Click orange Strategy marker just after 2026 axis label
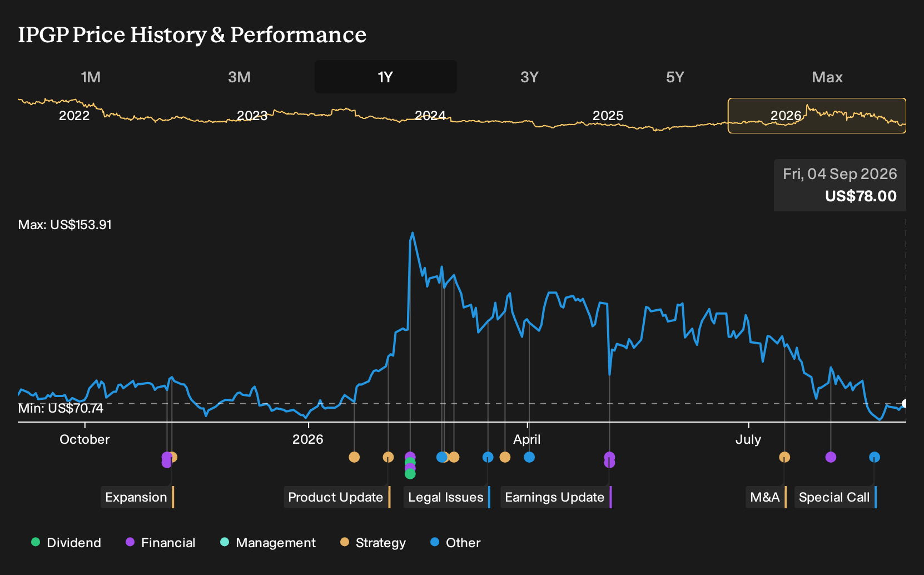Screen dimensions: 924x575 pyautogui.click(x=354, y=457)
